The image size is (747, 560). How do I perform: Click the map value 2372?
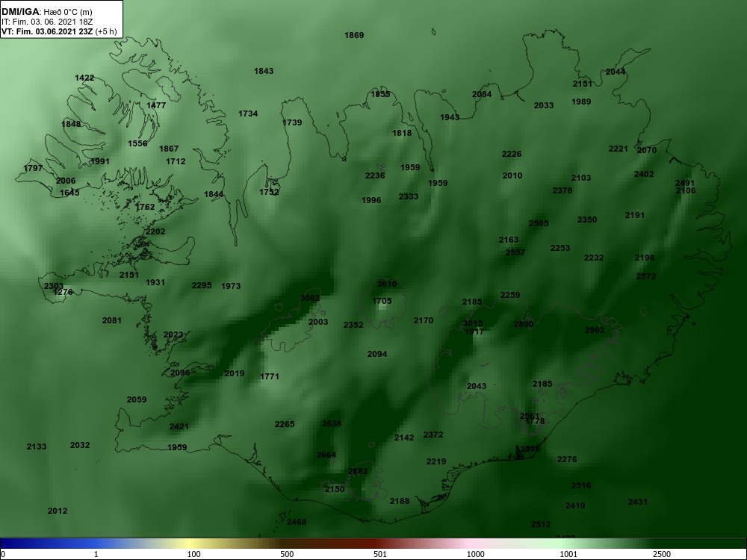point(433,435)
